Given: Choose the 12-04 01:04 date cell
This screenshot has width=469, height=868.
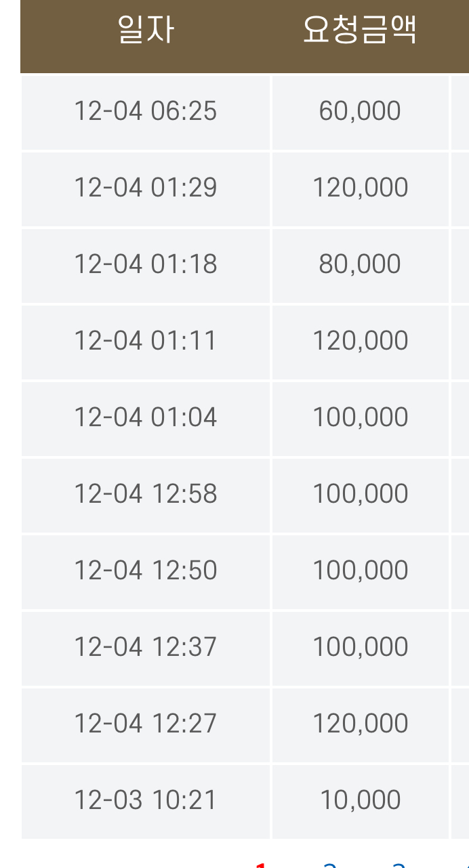Looking at the screenshot, I should [x=146, y=417].
